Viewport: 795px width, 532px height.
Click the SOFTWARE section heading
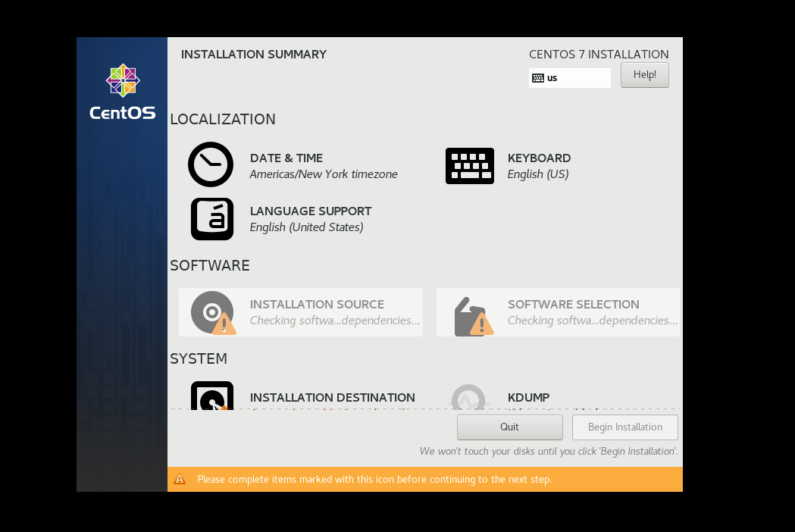(x=209, y=265)
